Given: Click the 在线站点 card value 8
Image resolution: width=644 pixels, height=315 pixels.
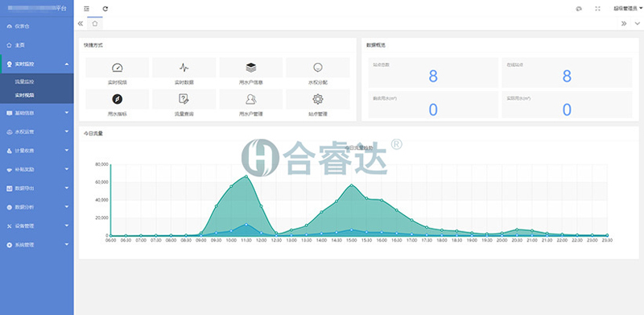Looking at the screenshot, I should (567, 77).
